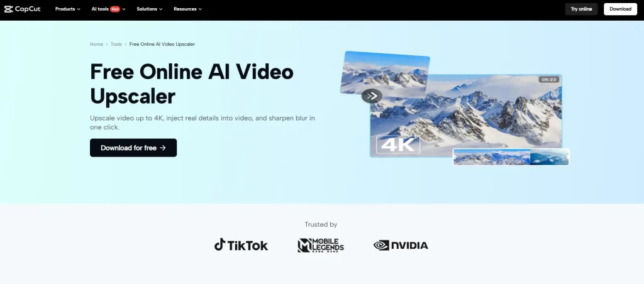Click the Mobile Legends logo
Screen dimensions: 644x284
(x=321, y=246)
